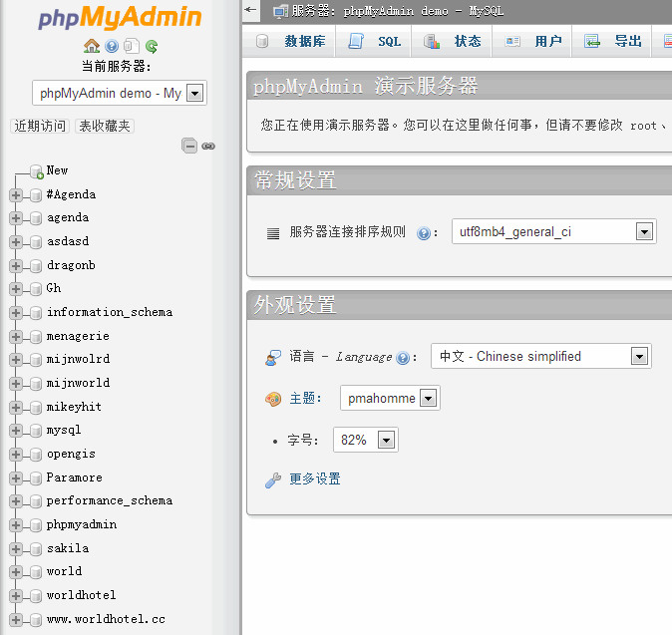Open the 状态 tab
The height and width of the screenshot is (635, 672).
coord(452,41)
